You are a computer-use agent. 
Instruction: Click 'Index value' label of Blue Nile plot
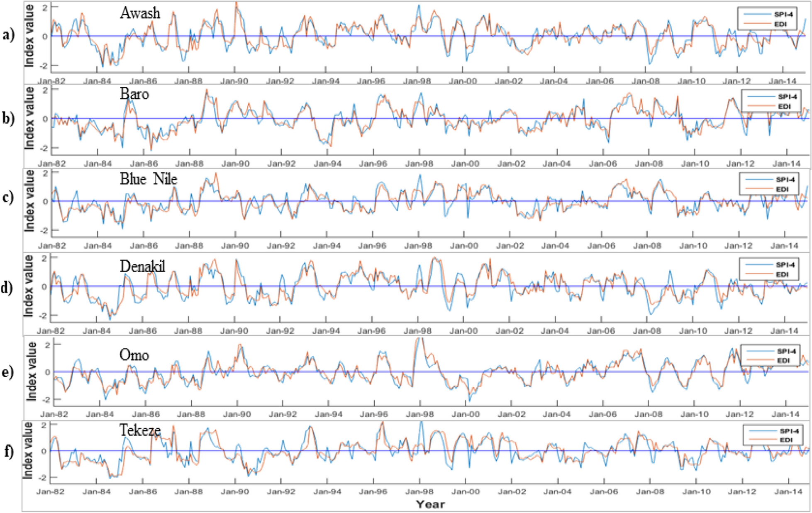click(x=29, y=201)
